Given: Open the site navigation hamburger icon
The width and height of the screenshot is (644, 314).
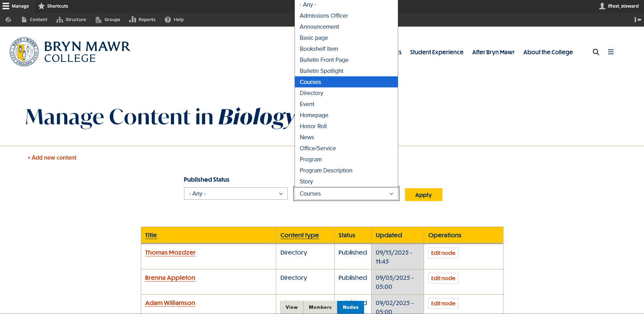Looking at the screenshot, I should click(611, 52).
